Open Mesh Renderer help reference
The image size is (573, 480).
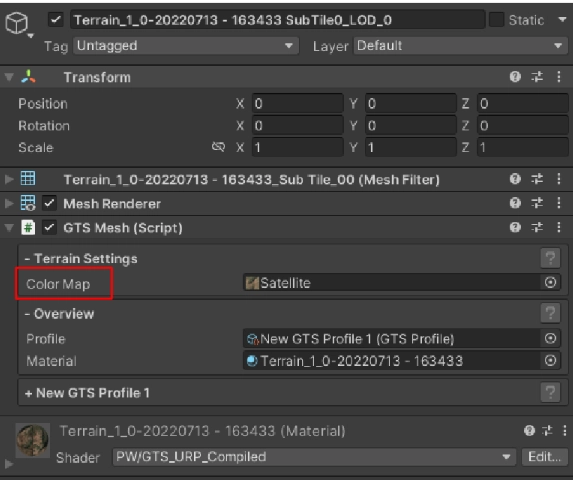click(515, 203)
